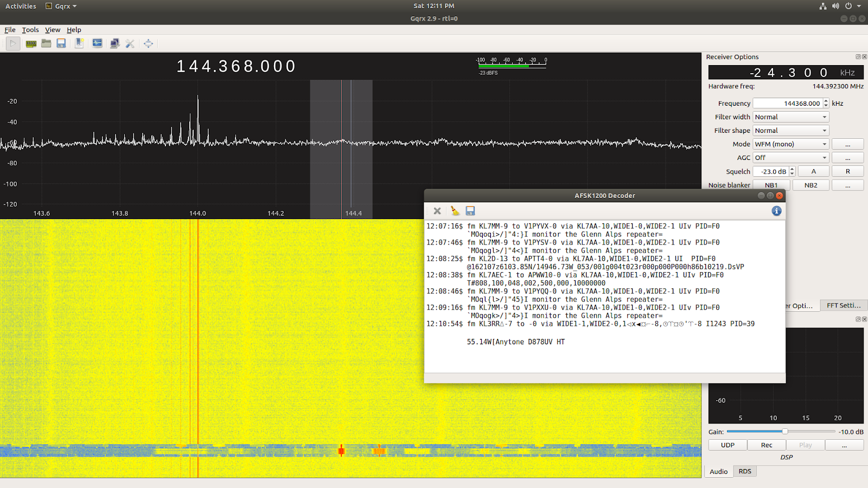The image size is (868, 488).
Task: Clear decoder output with the broom icon
Action: point(454,211)
